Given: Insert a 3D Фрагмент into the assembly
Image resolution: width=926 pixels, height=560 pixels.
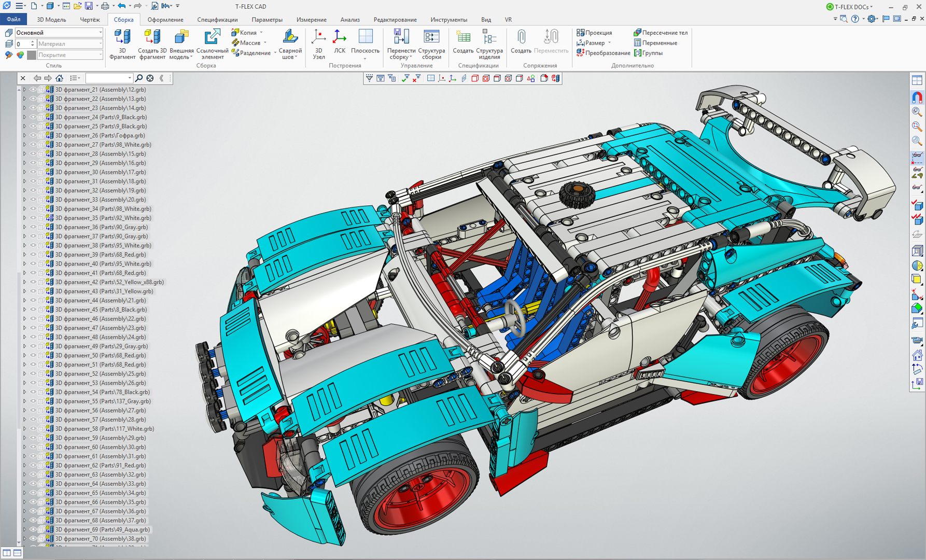Looking at the screenshot, I should [x=122, y=44].
